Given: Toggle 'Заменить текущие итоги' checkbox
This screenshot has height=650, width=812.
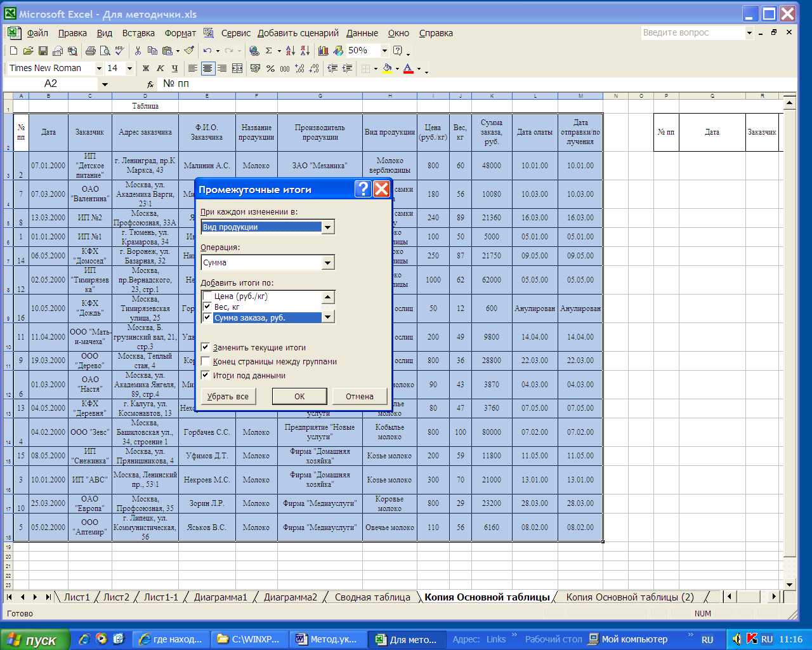Looking at the screenshot, I should point(205,347).
